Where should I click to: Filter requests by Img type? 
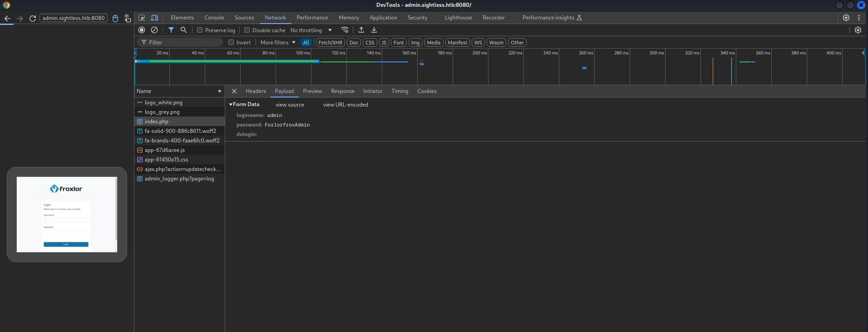[x=415, y=43]
